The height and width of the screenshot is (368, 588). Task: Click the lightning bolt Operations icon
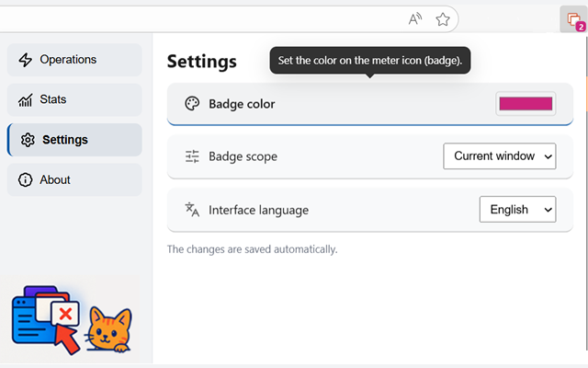[26, 60]
